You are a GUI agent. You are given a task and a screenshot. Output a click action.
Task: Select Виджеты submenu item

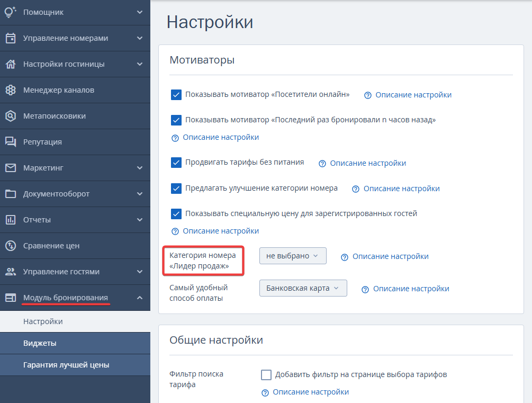pos(75,343)
